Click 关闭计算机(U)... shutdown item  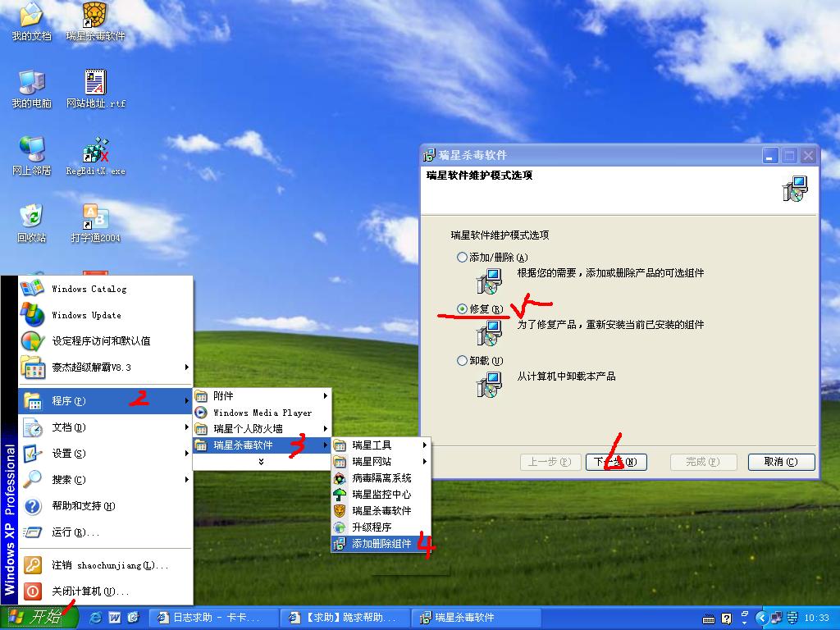106,591
